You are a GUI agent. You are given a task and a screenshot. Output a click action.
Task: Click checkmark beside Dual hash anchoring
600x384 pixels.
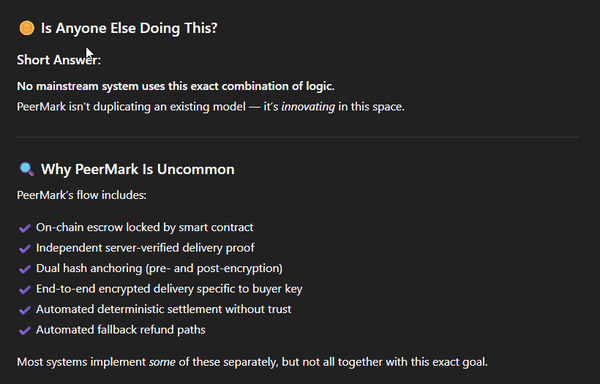[x=25, y=269]
